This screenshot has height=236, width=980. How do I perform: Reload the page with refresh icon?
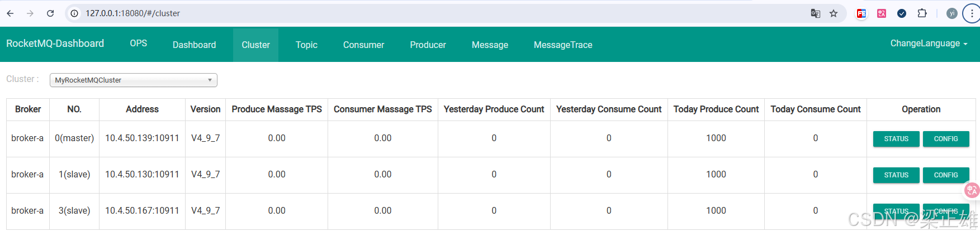click(50, 13)
